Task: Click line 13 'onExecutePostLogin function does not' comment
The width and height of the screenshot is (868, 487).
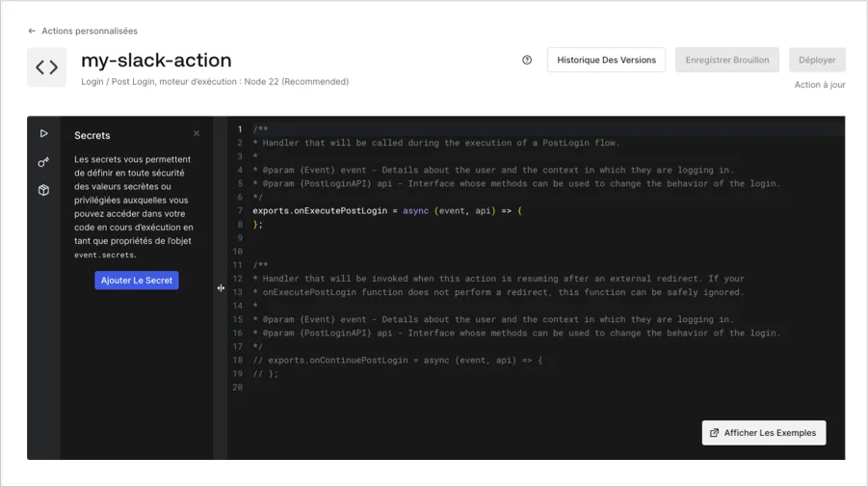Action: (499, 292)
